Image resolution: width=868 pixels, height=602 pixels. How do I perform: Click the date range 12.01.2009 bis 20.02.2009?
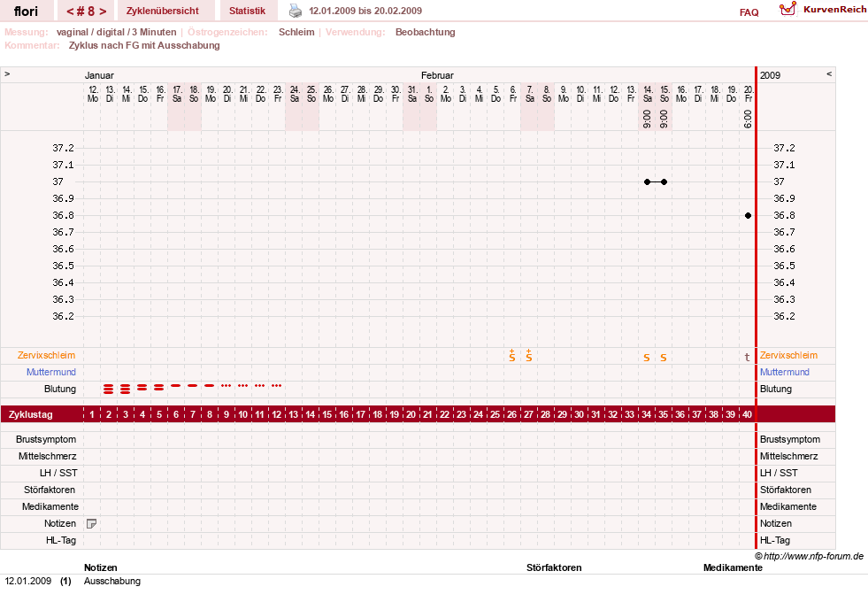(x=365, y=11)
